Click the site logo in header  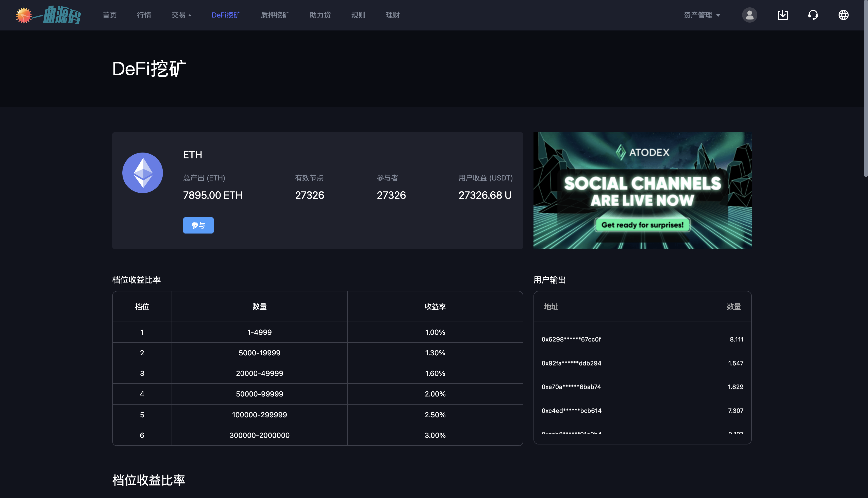pyautogui.click(x=48, y=15)
